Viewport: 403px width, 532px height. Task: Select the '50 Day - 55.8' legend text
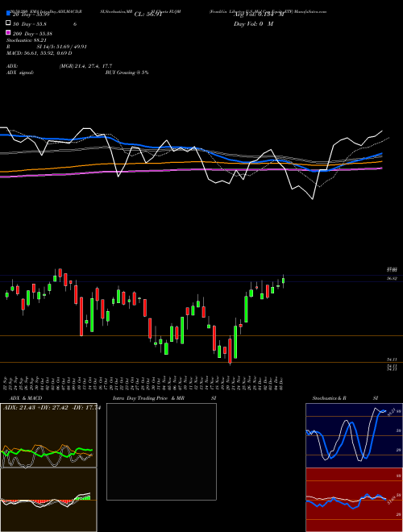point(30,24)
